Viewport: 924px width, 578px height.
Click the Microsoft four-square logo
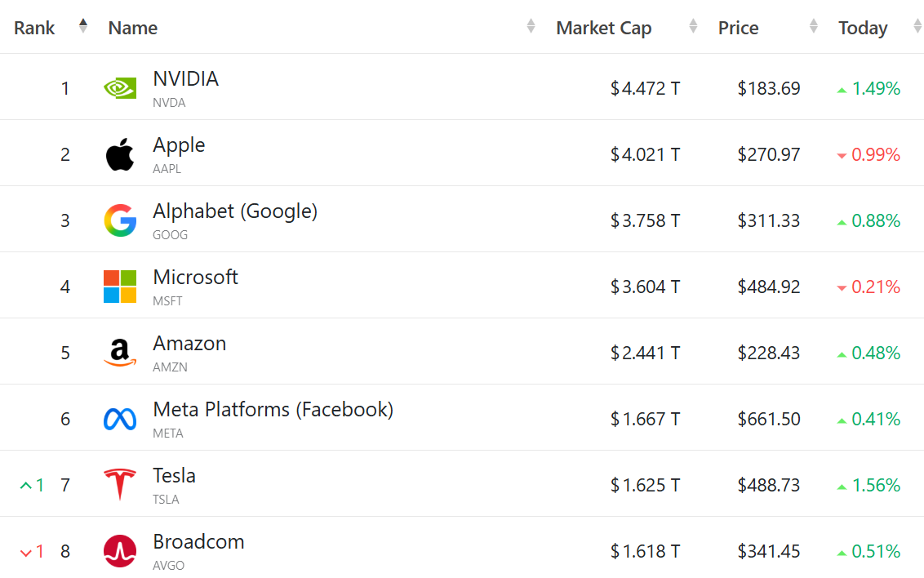(120, 287)
